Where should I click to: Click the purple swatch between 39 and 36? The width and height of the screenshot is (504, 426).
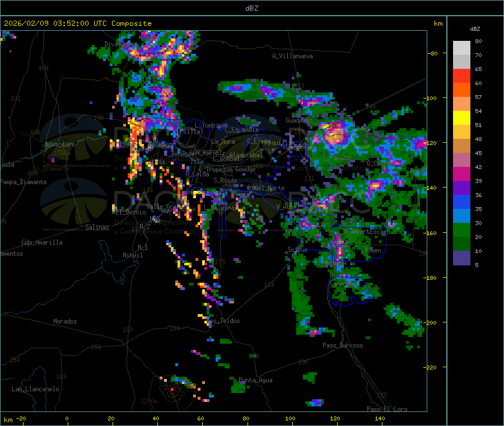point(461,188)
